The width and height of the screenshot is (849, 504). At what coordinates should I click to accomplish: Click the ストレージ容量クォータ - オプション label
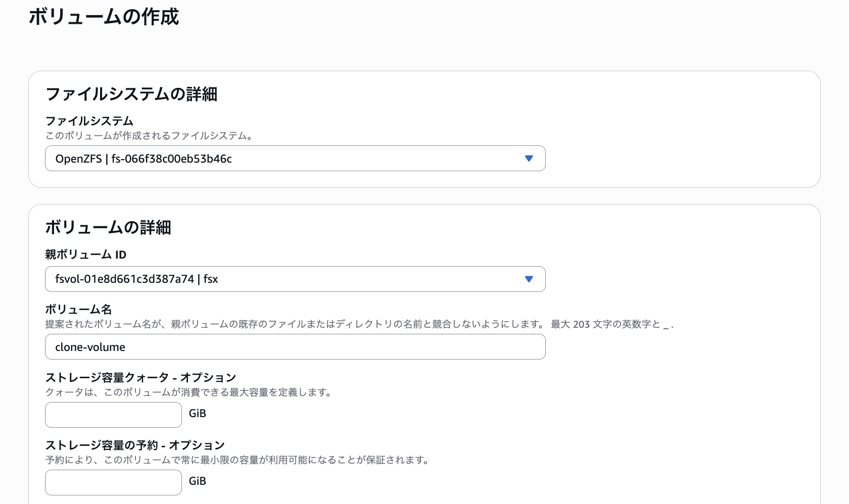tap(140, 377)
